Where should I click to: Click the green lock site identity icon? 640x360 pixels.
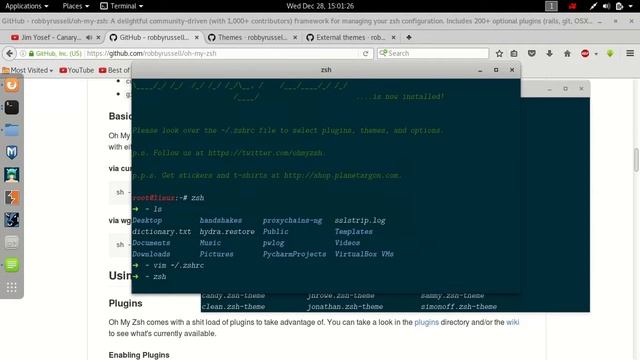[31, 53]
